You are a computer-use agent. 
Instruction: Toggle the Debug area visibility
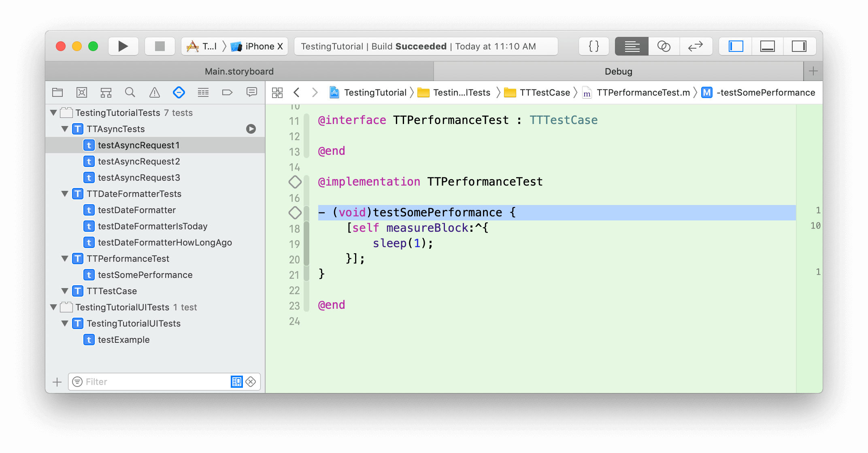767,46
